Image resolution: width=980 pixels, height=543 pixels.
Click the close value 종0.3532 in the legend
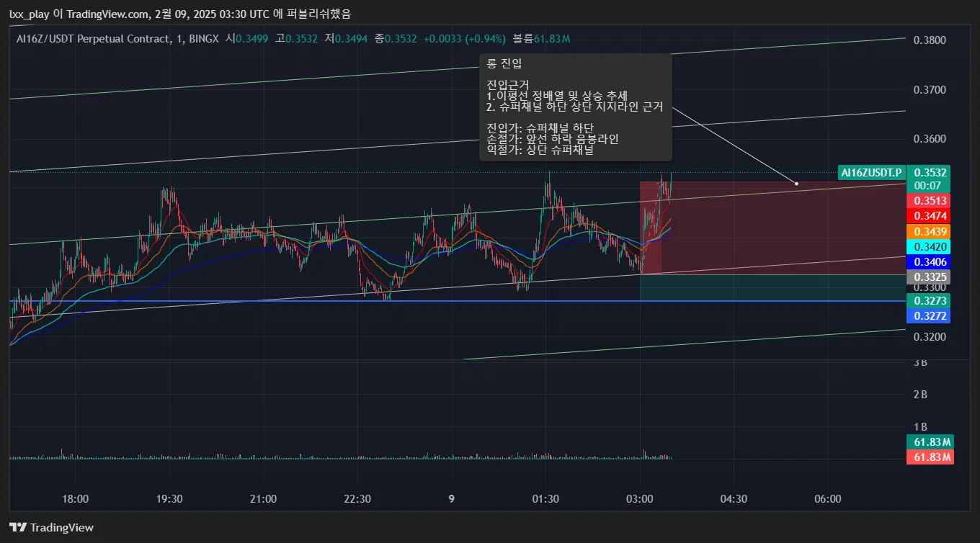coord(396,38)
